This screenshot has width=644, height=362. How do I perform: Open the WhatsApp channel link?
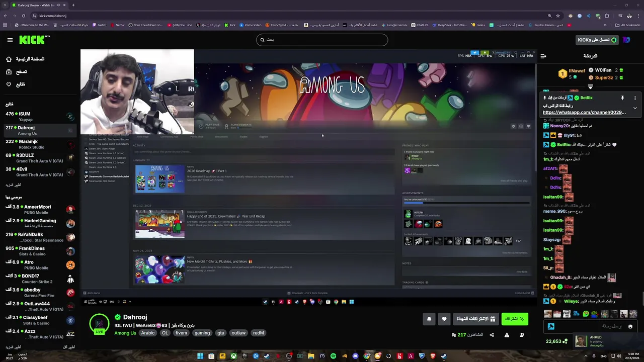584,113
